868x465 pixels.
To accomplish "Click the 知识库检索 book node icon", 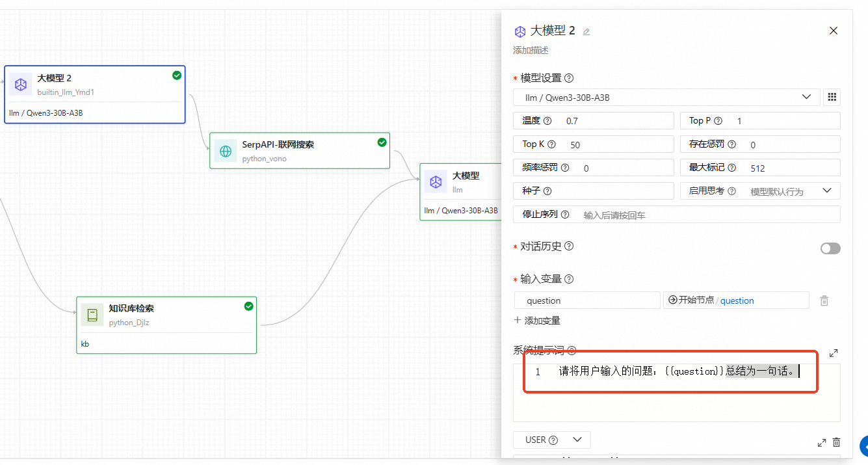I will (92, 315).
